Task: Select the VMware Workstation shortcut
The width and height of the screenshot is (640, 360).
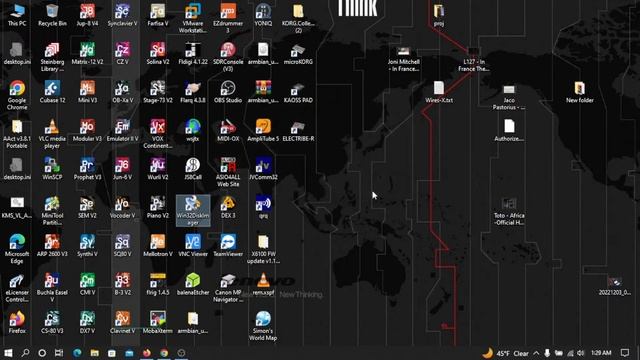Action: 193,18
